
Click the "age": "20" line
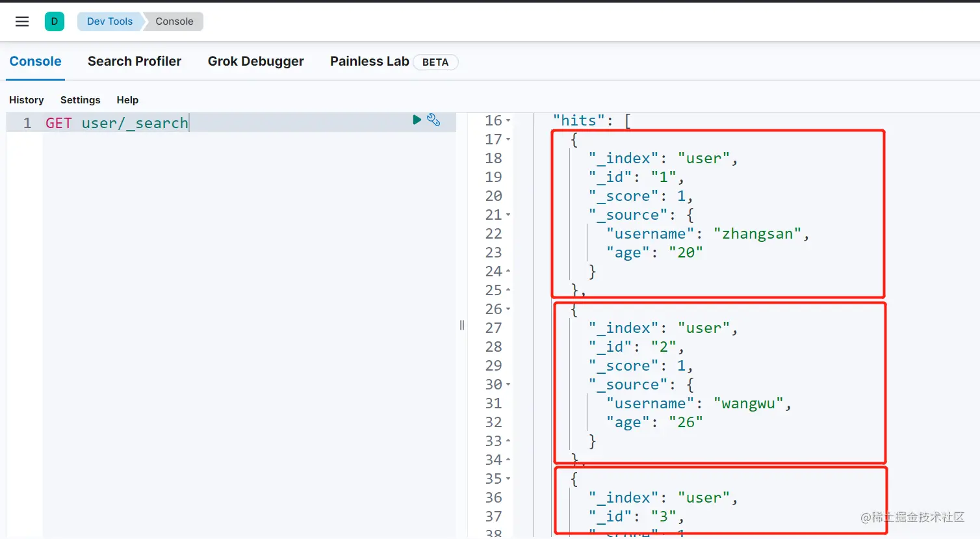tap(654, 253)
